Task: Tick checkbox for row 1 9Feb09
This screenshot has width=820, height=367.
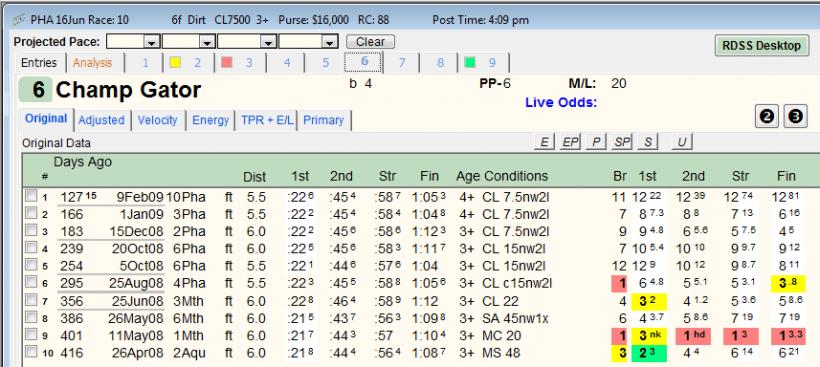Action: [32, 197]
